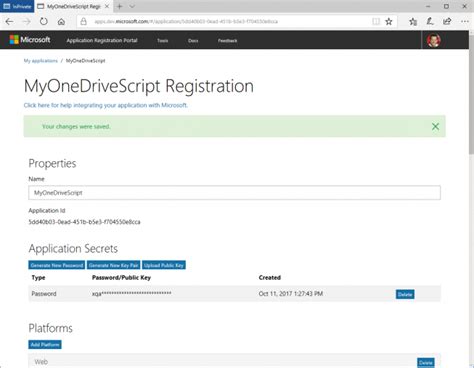The width and height of the screenshot is (474, 368).
Task: Follow the My applications breadcrumb link
Action: coord(41,61)
